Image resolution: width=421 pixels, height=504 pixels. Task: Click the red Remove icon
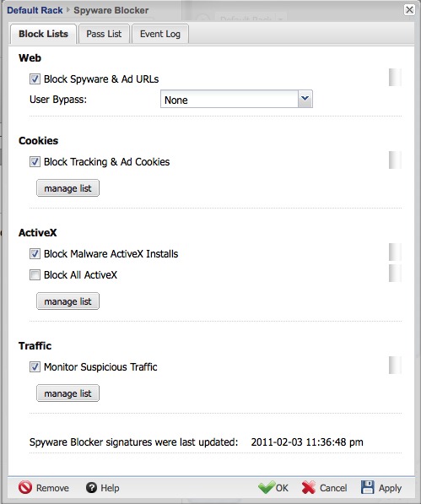(x=25, y=487)
